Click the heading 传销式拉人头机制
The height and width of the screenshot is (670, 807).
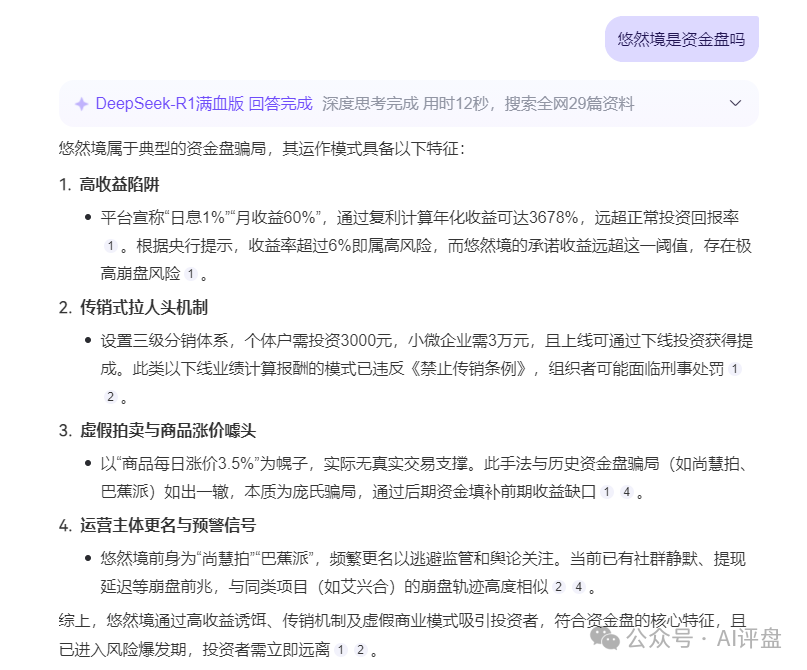[x=144, y=307]
